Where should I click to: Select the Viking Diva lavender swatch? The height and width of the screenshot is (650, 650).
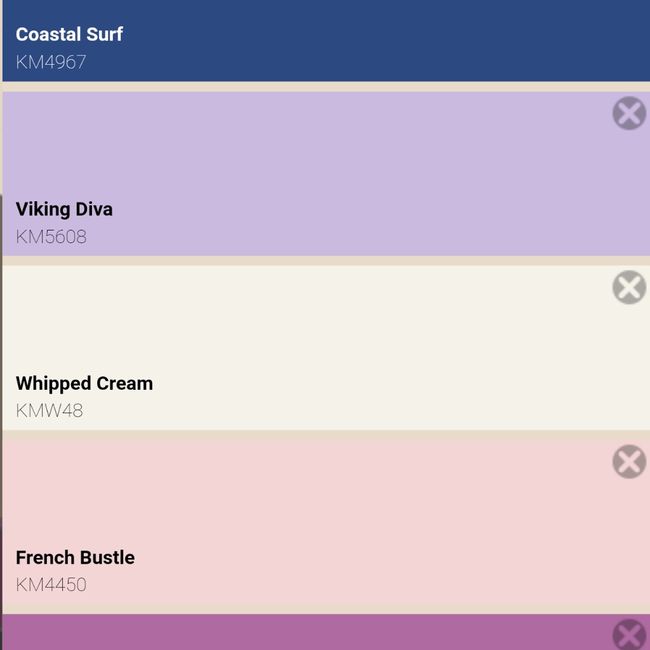point(325,160)
